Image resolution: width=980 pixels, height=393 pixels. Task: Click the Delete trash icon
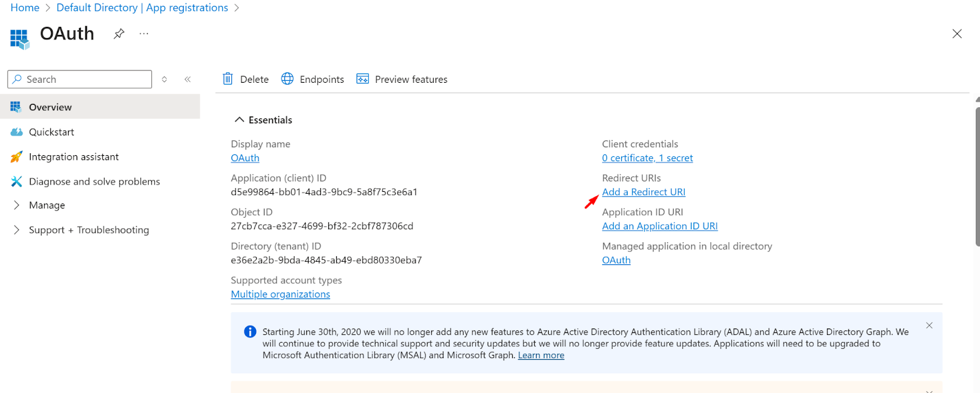pos(228,78)
